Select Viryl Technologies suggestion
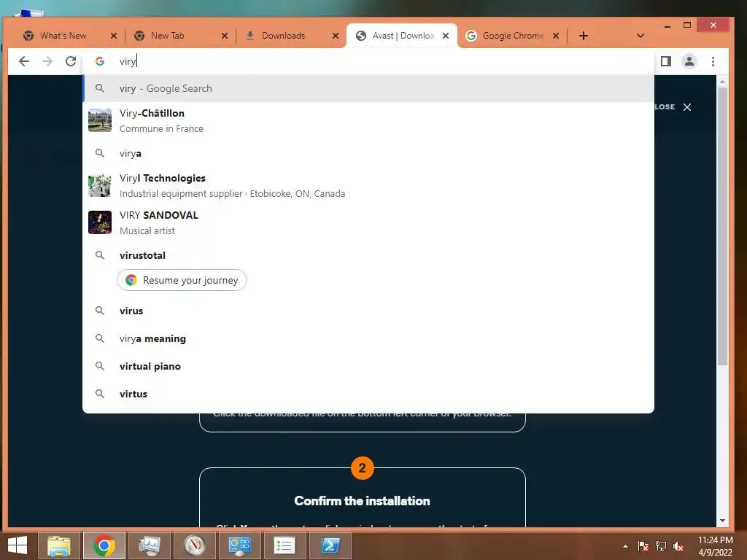This screenshot has height=560, width=747. pos(368,185)
